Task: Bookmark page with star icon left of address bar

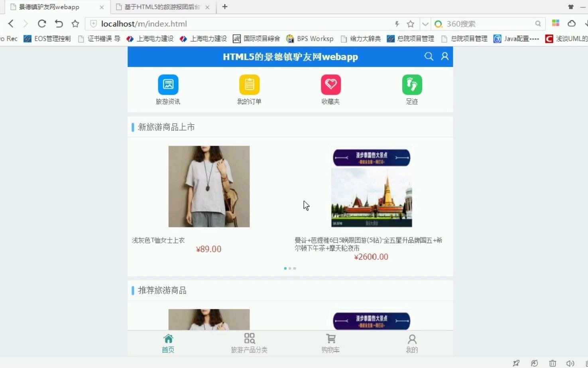Action: tap(75, 24)
